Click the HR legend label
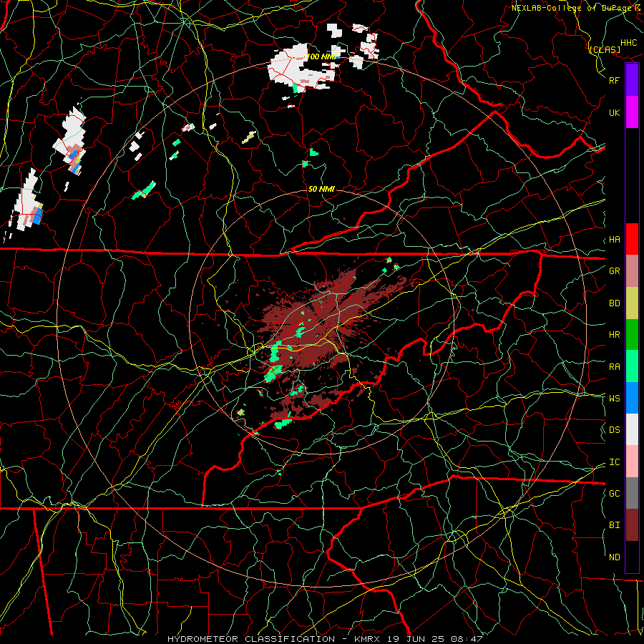 coord(615,335)
